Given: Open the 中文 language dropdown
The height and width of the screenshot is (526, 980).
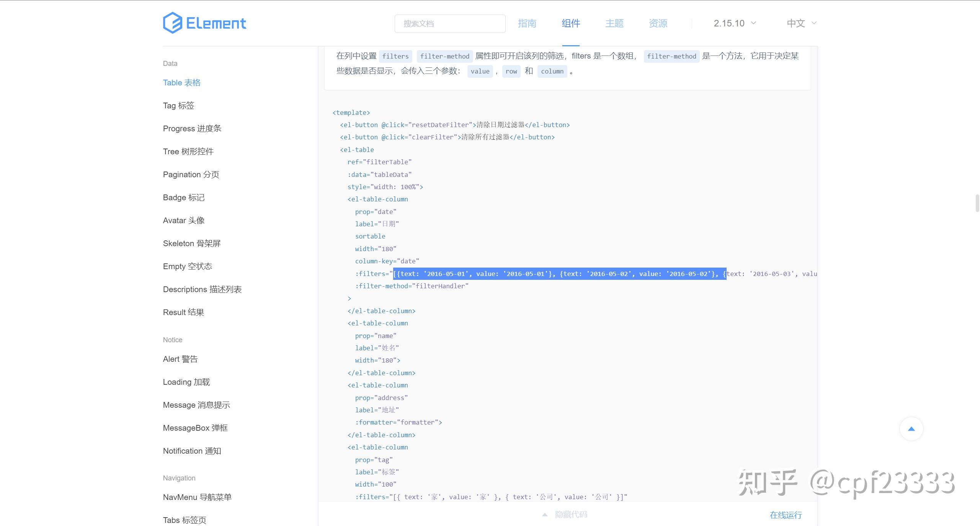Looking at the screenshot, I should pos(801,23).
